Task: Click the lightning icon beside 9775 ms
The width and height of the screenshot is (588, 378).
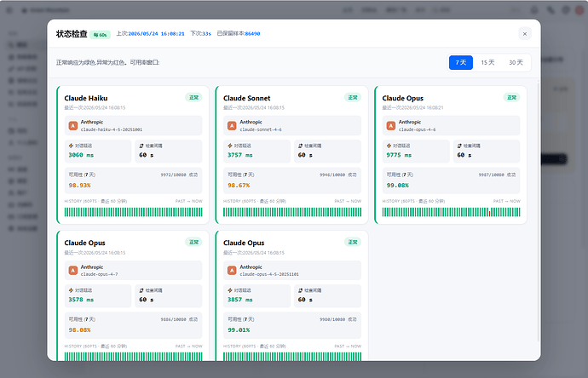Action: point(389,146)
